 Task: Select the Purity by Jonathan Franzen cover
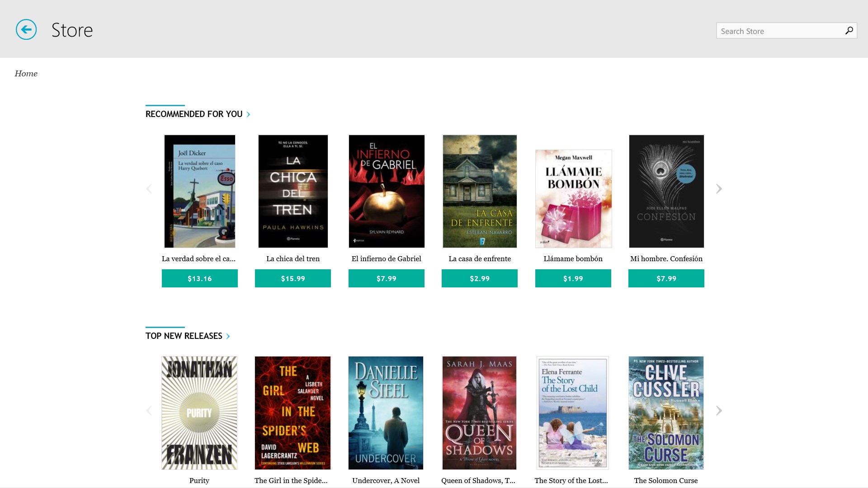pyautogui.click(x=199, y=413)
